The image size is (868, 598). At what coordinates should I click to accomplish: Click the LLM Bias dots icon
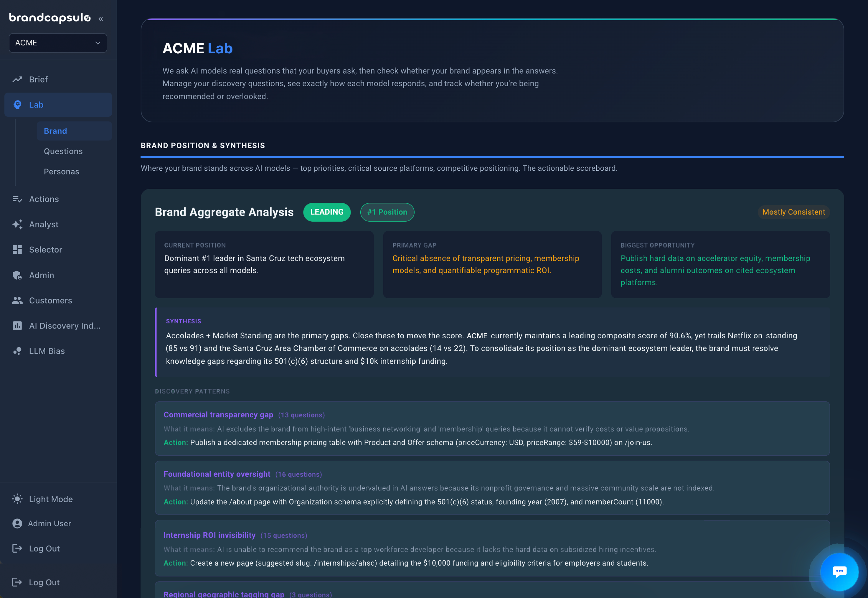coord(17,351)
